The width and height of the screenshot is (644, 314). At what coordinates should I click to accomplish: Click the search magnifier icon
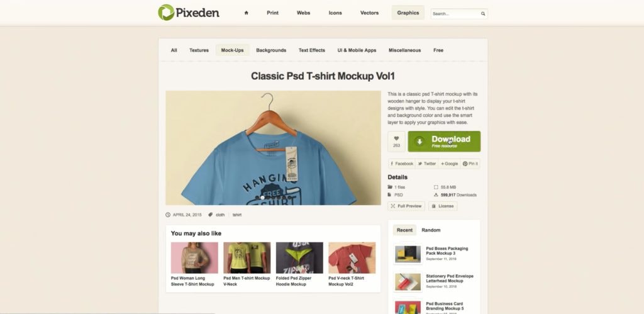(483, 14)
